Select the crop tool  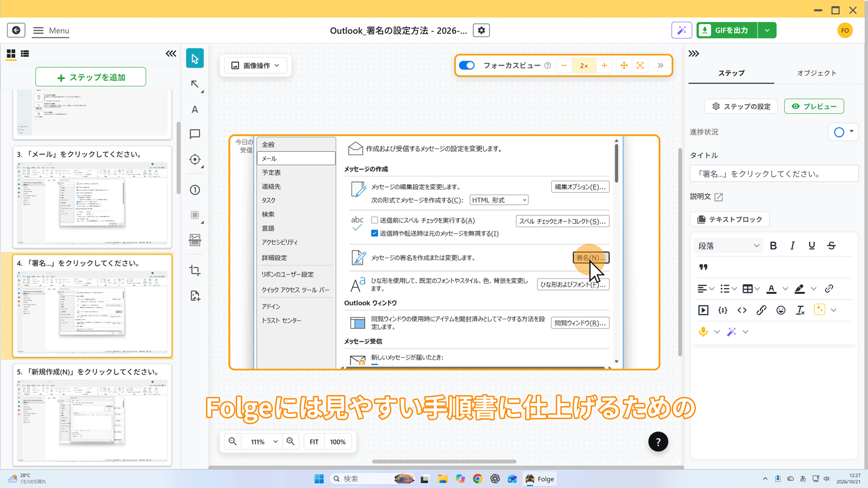195,271
